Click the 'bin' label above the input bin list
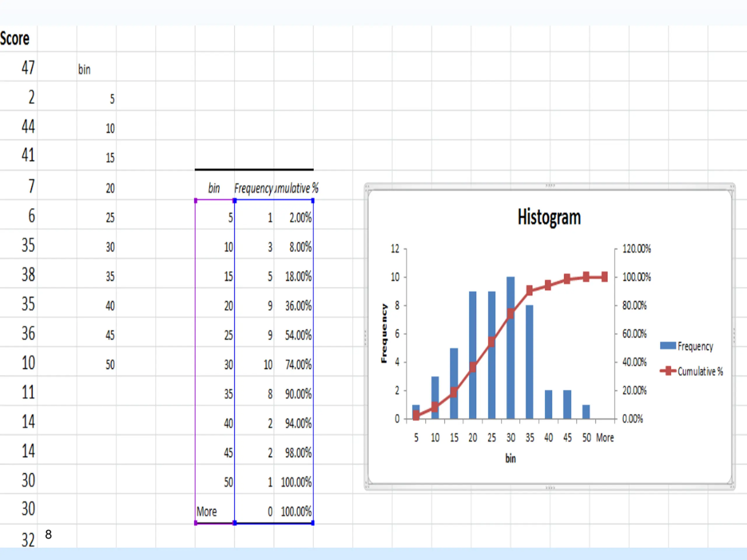This screenshot has width=747, height=560. (84, 69)
